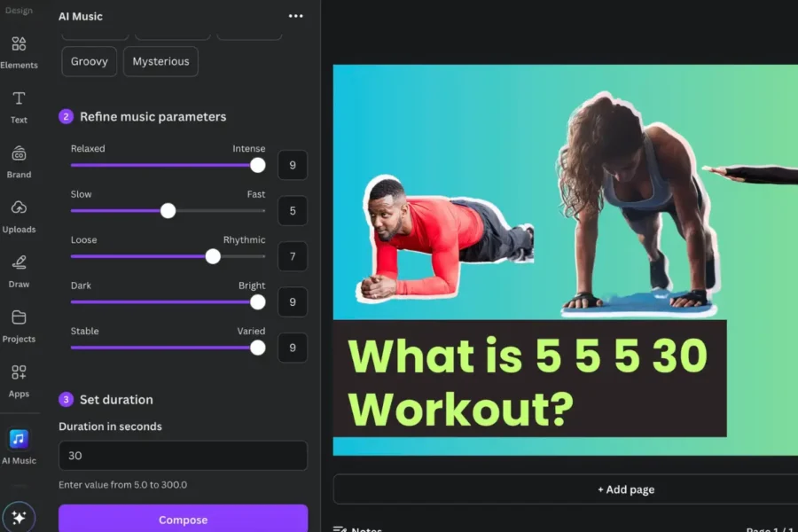Open the Brand kit panel
The height and width of the screenshot is (532, 798).
[x=19, y=162]
